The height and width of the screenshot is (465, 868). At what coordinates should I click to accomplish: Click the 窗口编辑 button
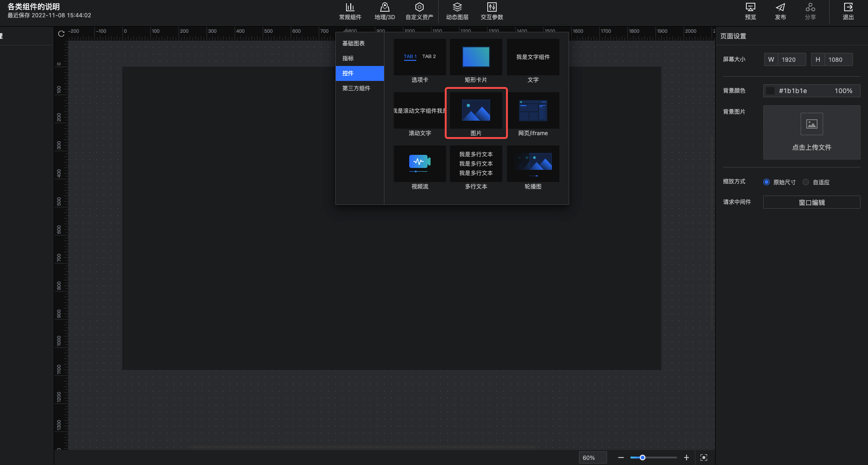point(811,202)
